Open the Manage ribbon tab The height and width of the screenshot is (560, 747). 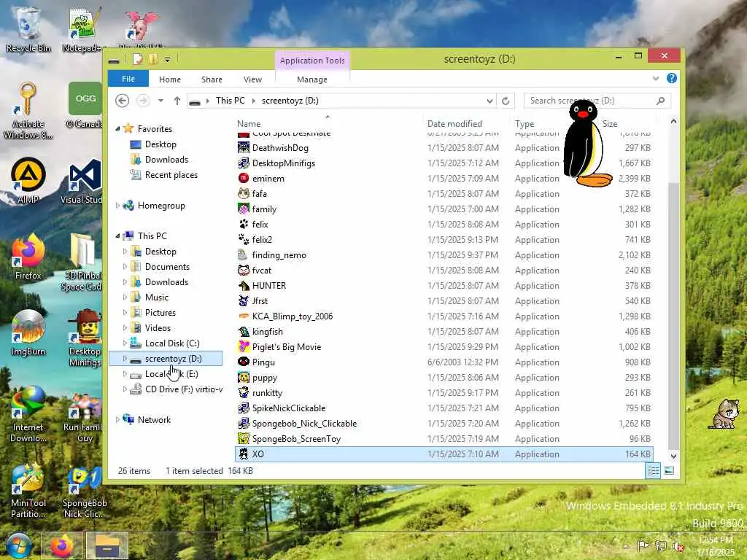pos(312,79)
